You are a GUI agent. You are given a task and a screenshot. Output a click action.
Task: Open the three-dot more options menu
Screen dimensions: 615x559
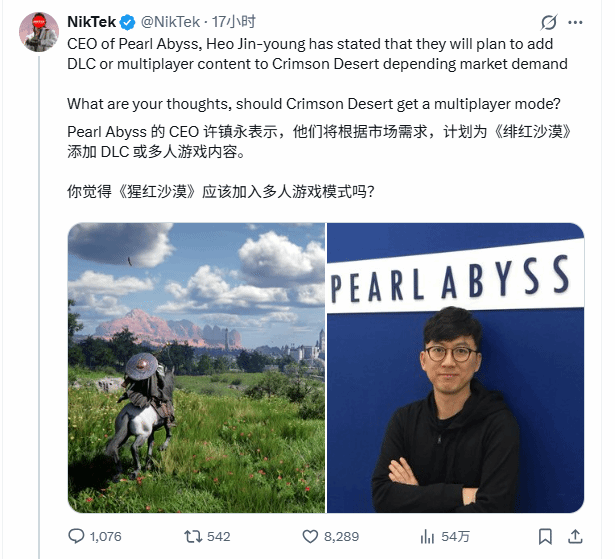click(575, 23)
